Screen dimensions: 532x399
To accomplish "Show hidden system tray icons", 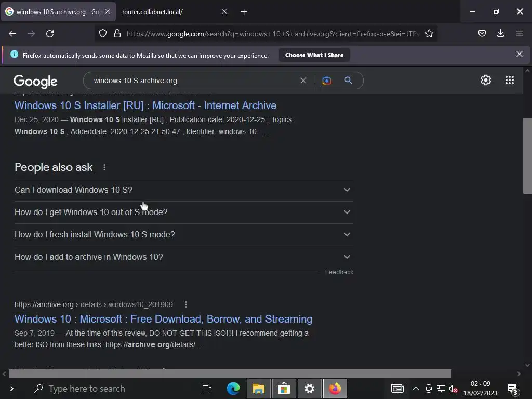I will [x=416, y=389].
